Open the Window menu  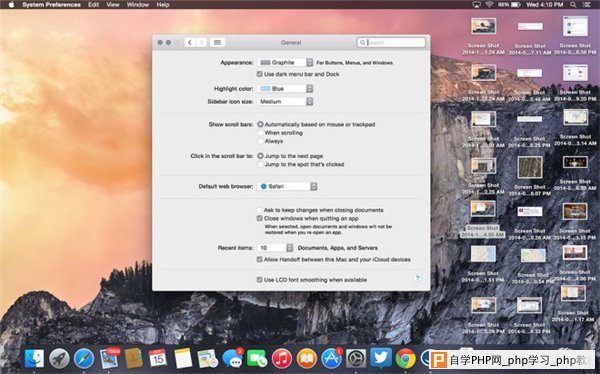(x=137, y=5)
